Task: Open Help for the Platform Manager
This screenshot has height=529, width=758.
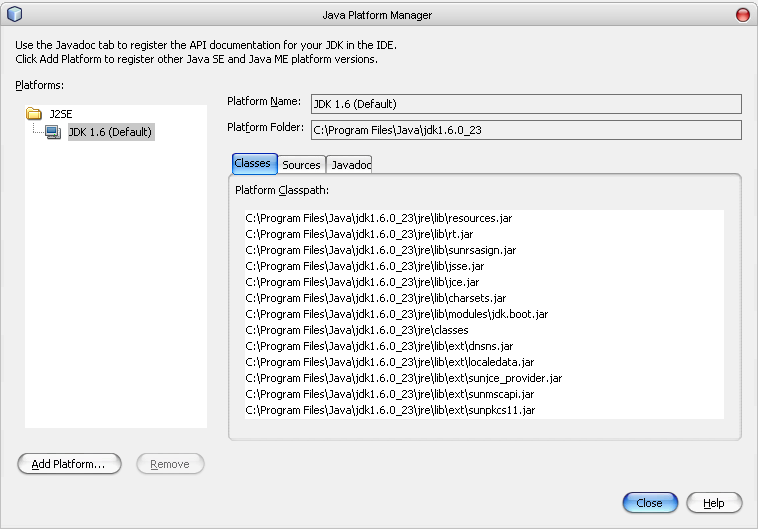Action: (x=713, y=503)
